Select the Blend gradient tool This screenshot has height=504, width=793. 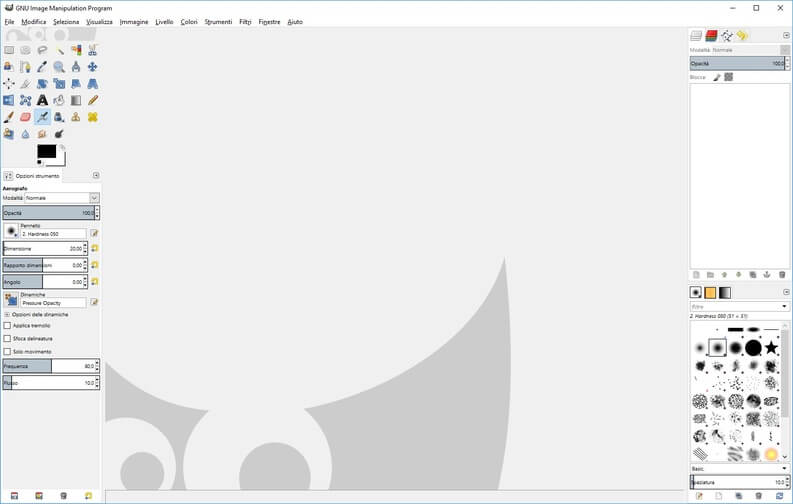(76, 100)
